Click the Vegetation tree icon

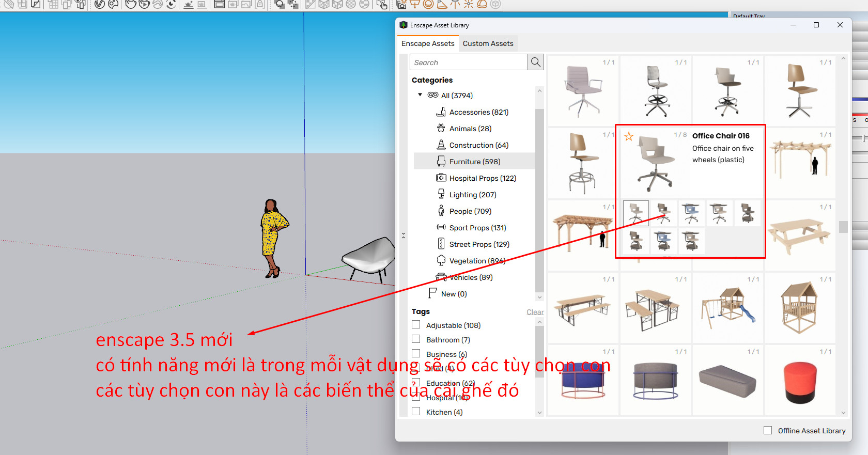click(x=441, y=260)
